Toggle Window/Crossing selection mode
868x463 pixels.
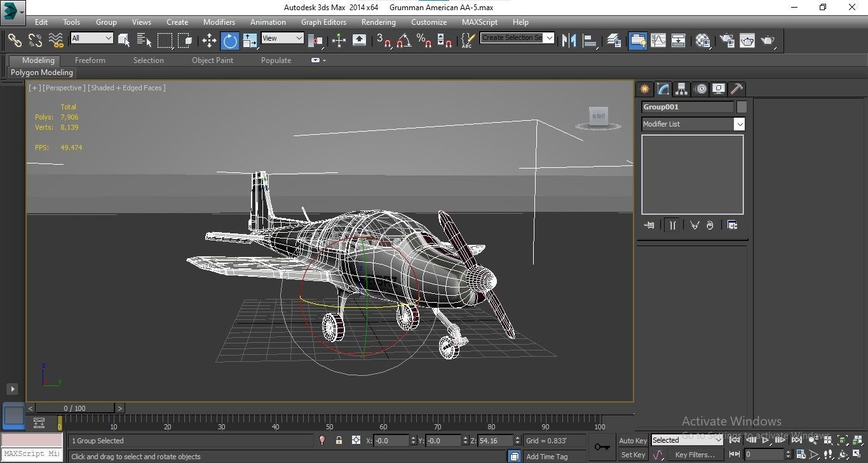186,41
